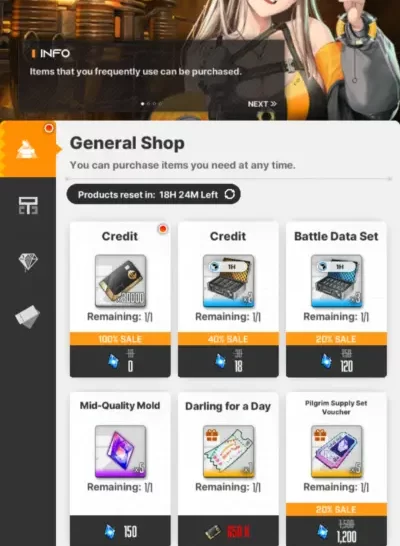Open the diamond gem shop sidebar icon

click(28, 262)
